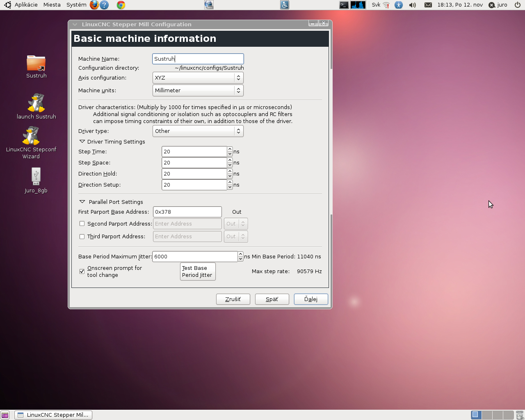Click the First Parport Base Address field
The image size is (525, 420).
tap(187, 212)
